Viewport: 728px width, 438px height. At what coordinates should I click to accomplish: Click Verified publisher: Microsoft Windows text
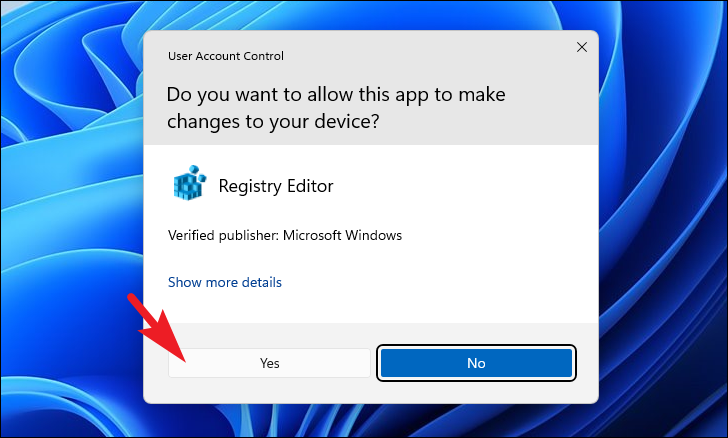pyautogui.click(x=285, y=235)
